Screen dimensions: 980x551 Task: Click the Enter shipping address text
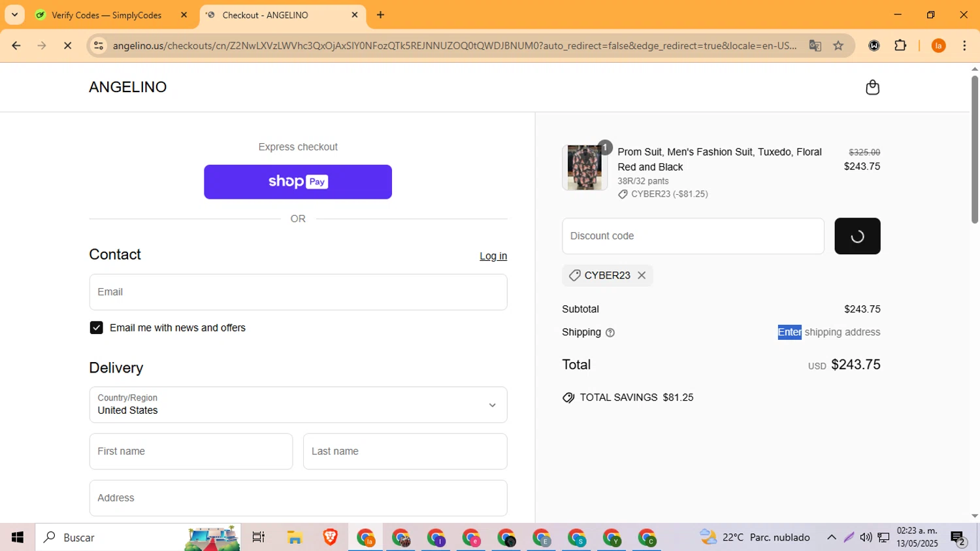(x=829, y=332)
